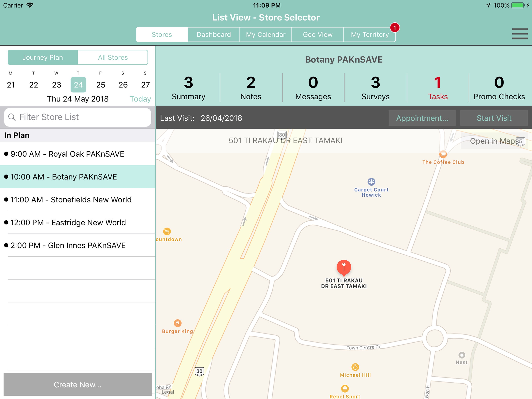The width and height of the screenshot is (532, 399).
Task: Click the Last Visit date 26/04/2018
Action: coord(221,118)
